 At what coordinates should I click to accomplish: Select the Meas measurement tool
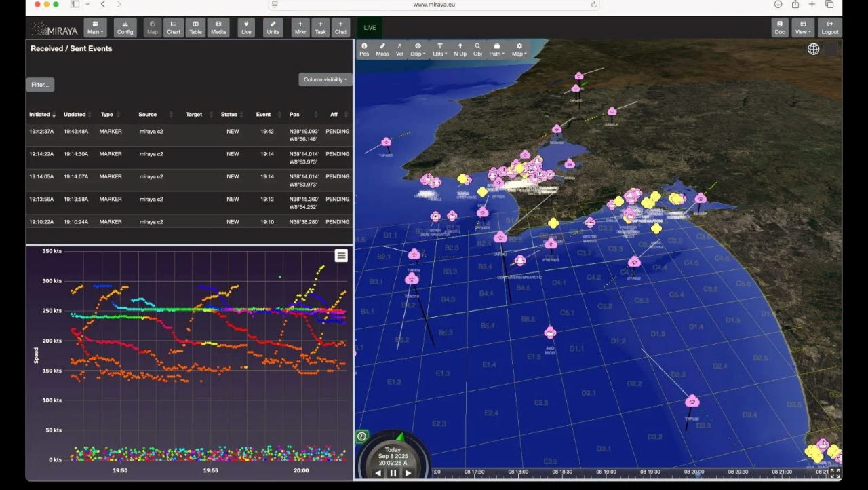[x=382, y=50]
